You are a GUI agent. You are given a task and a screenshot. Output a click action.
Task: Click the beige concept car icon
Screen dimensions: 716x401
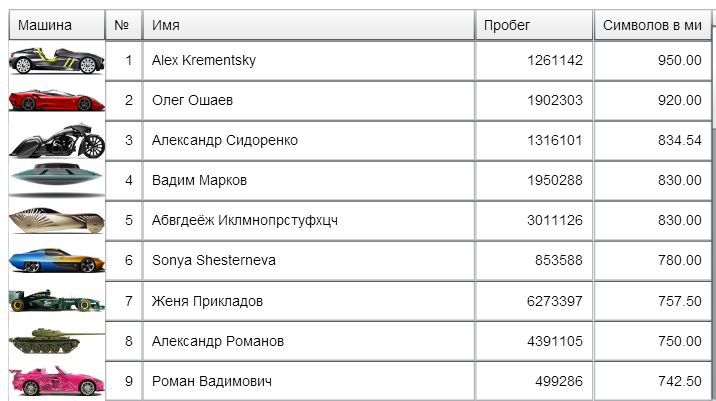point(57,220)
